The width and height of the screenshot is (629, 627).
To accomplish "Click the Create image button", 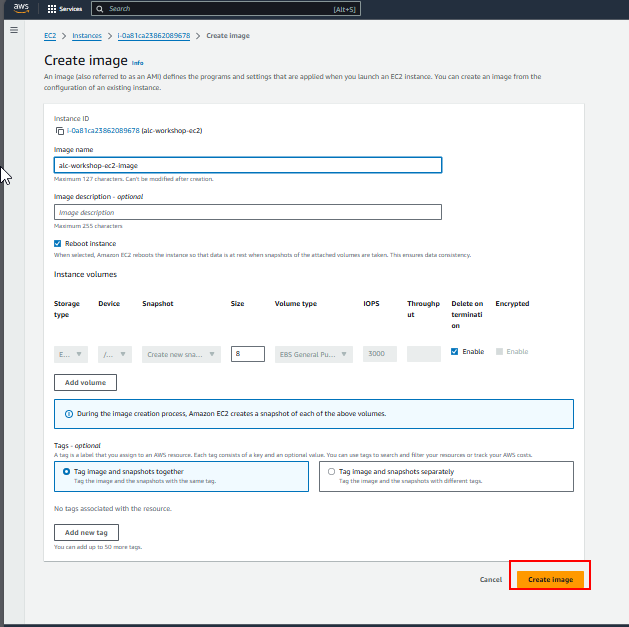I will coord(550,579).
